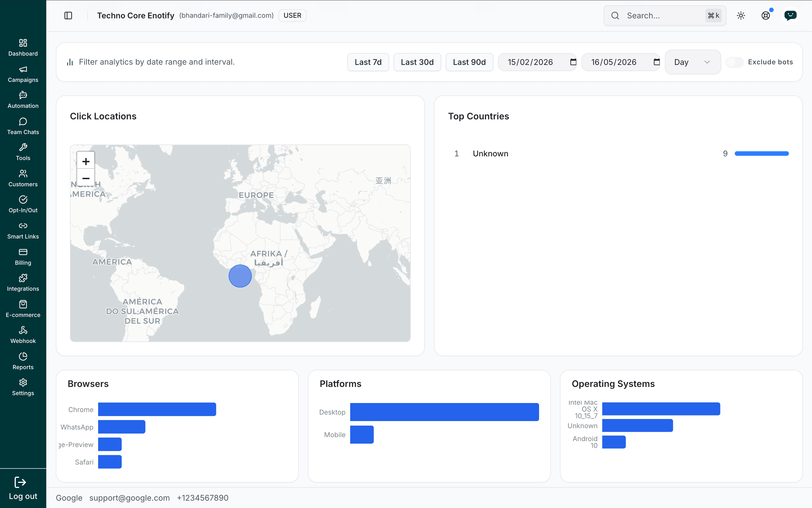Select Last 90d range
The image size is (812, 508).
[469, 62]
